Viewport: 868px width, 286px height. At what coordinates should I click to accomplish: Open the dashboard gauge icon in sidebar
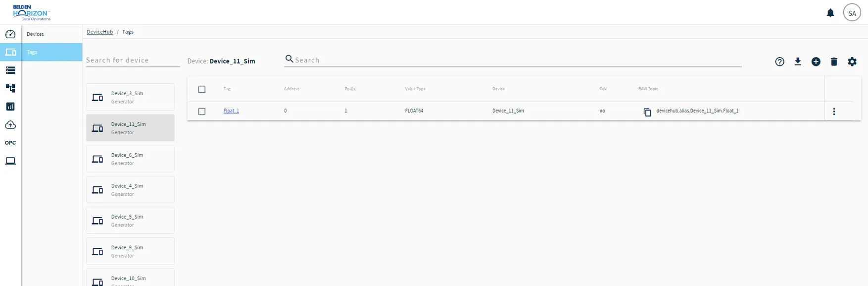pyautogui.click(x=10, y=34)
